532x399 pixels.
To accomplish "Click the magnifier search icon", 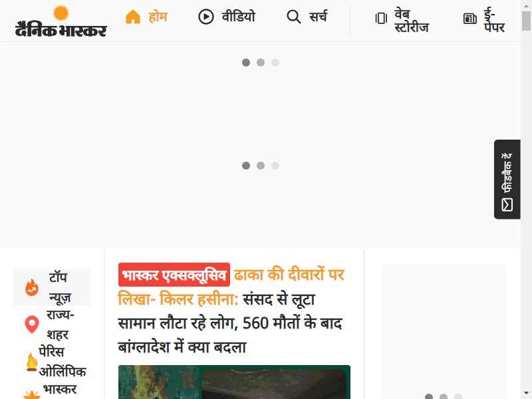I will point(293,17).
